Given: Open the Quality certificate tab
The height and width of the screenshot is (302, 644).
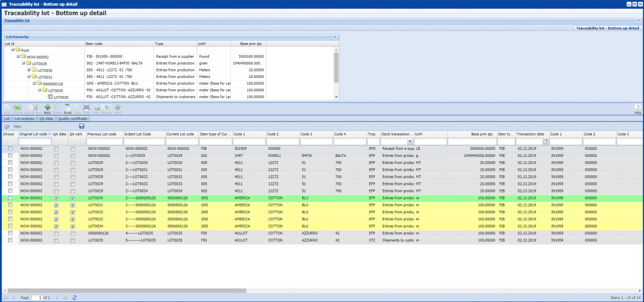Looking at the screenshot, I should pos(72,118).
